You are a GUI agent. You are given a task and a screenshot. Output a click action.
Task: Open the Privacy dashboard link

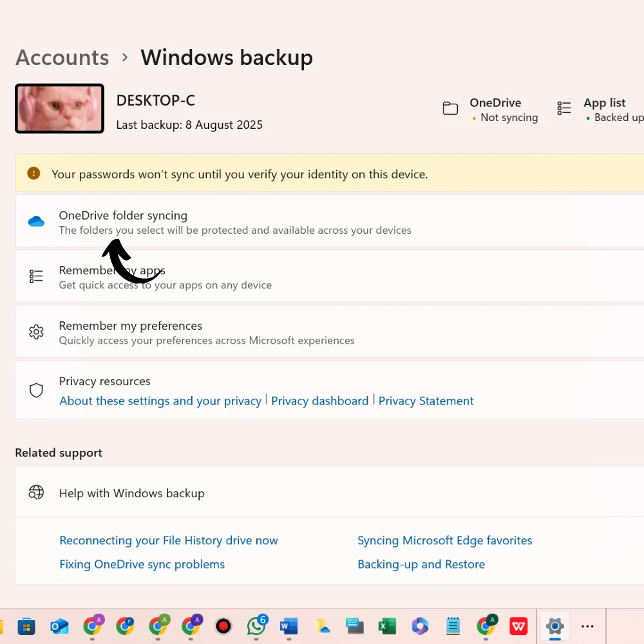coord(319,401)
